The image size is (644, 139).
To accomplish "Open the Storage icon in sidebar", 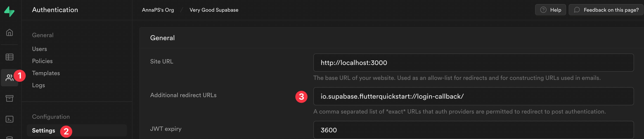I will click(x=9, y=99).
